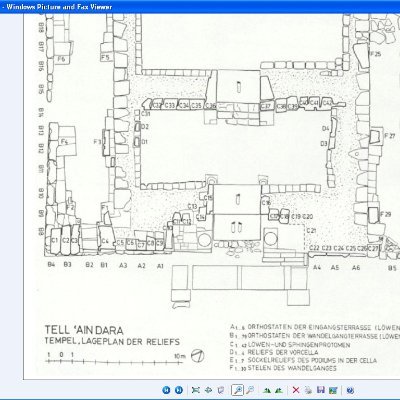Click the 'RELIEFS DER VORCELLA' legend line

tap(283, 352)
